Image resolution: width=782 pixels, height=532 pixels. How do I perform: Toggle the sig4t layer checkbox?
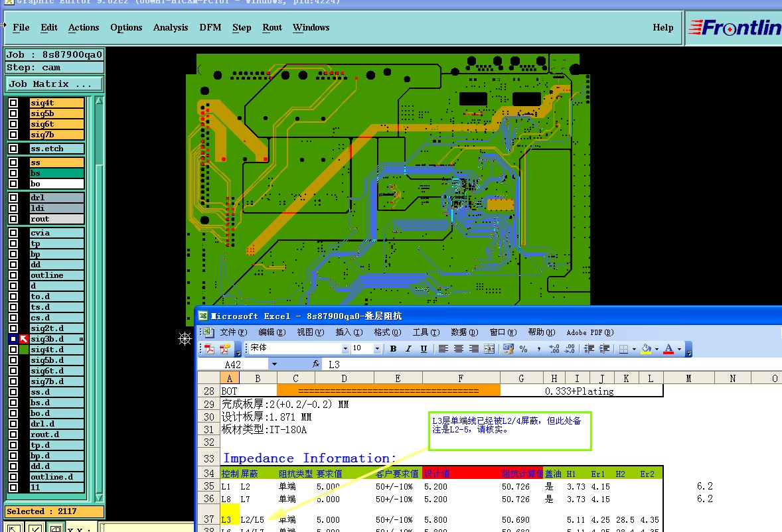click(13, 103)
